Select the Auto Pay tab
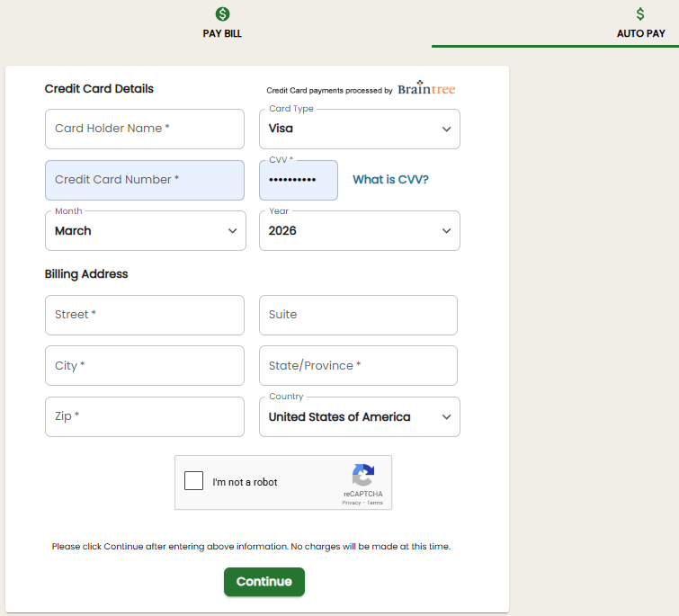 pyautogui.click(x=640, y=33)
